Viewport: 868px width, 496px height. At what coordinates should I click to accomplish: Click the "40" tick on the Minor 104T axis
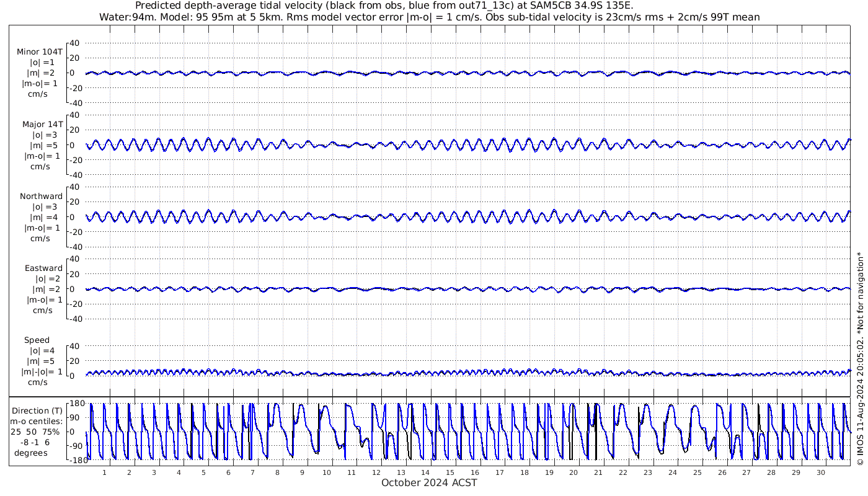75,43
